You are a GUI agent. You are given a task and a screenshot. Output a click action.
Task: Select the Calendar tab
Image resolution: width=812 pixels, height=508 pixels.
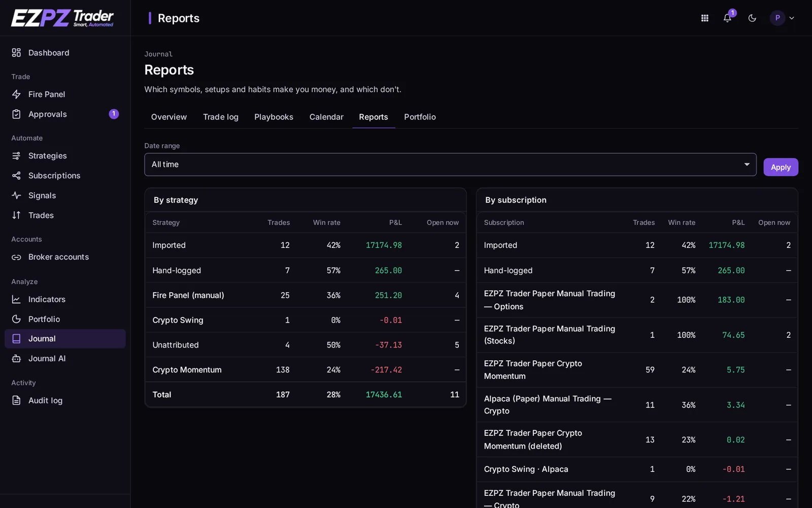tap(326, 117)
